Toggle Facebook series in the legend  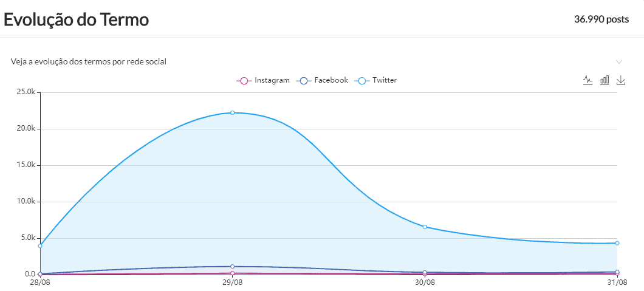pos(323,80)
